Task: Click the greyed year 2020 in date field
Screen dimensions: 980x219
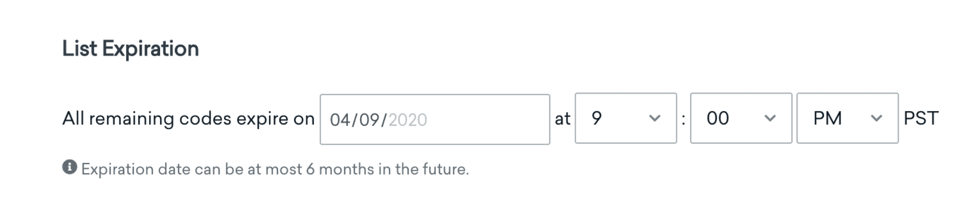Action: (407, 120)
